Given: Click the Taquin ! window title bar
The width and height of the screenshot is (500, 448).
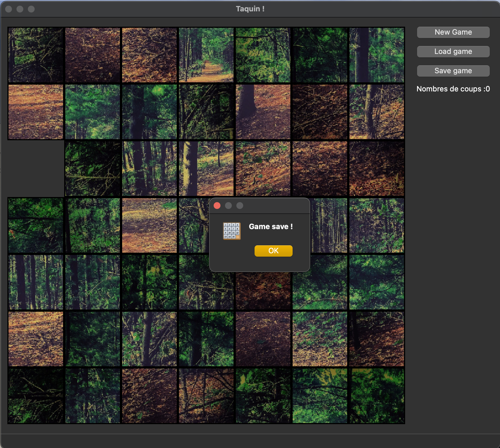Looking at the screenshot, I should click(250, 9).
